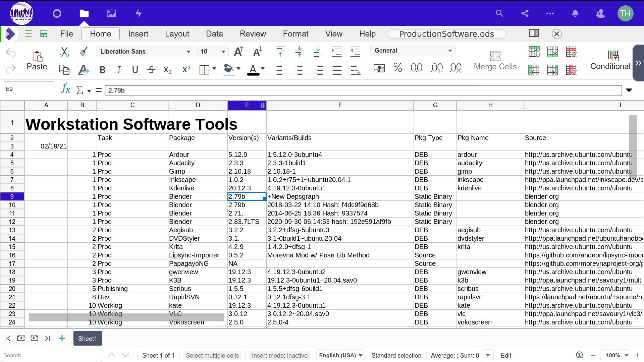
Task: Click the Save document icon
Action: coord(44,34)
